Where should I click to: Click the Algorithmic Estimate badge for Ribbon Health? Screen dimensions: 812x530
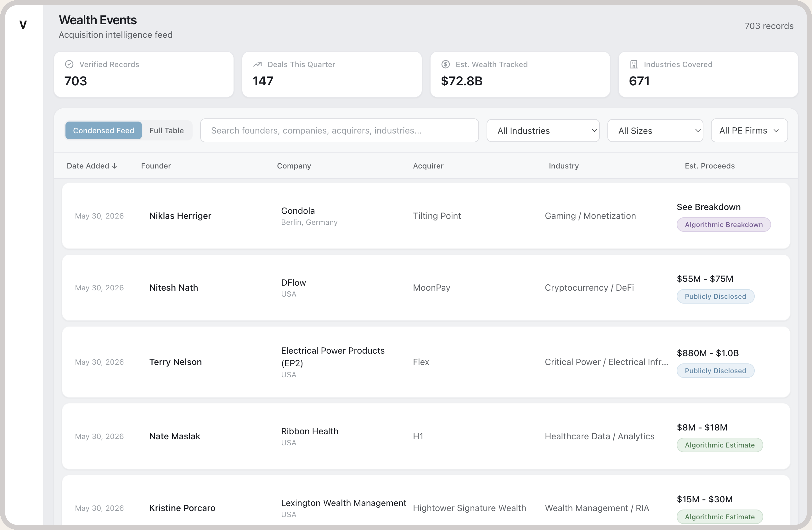point(720,445)
